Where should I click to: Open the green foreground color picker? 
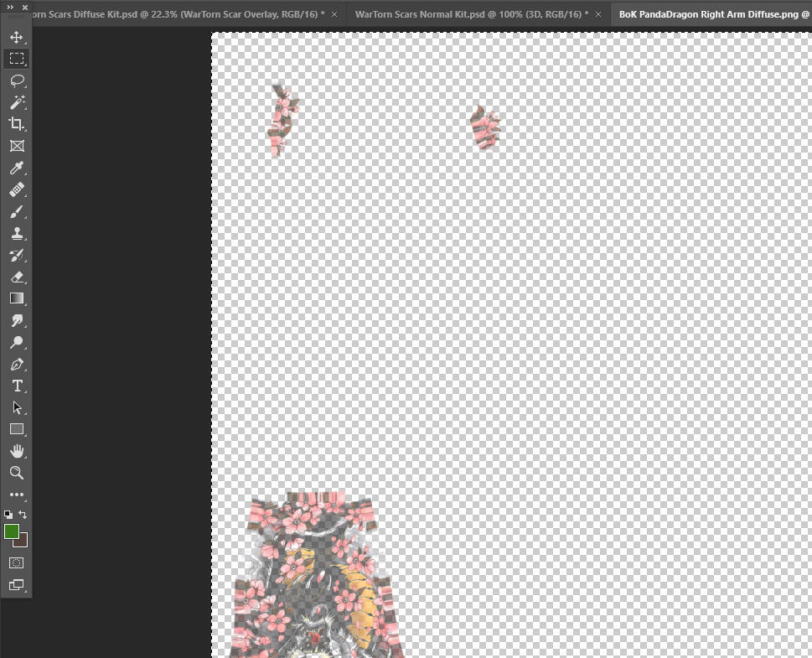12,531
